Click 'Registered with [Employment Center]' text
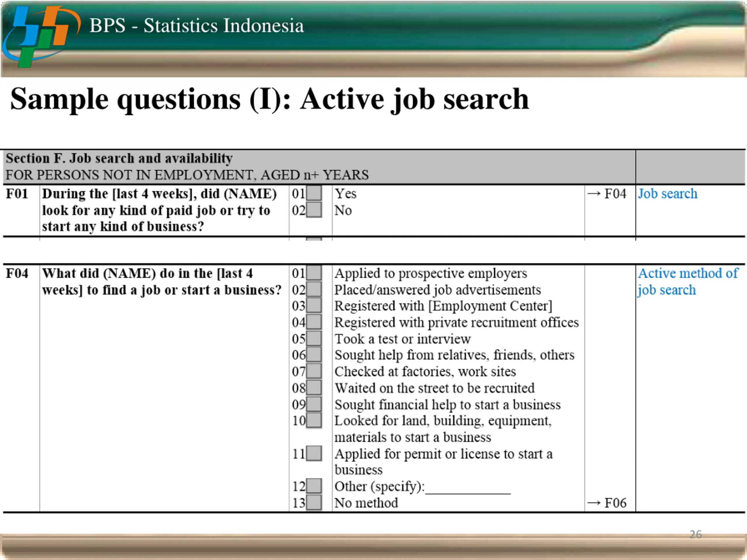Screen dimensions: 747x560 pos(444,306)
